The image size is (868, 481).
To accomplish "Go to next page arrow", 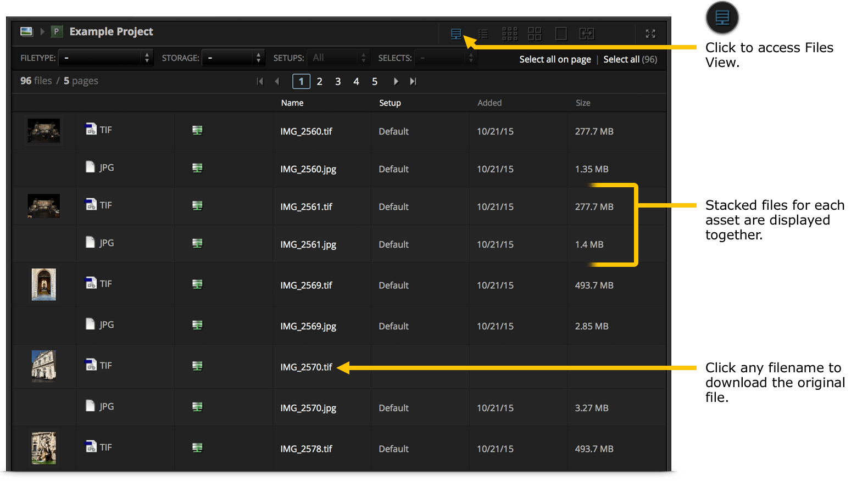I will pyautogui.click(x=396, y=81).
